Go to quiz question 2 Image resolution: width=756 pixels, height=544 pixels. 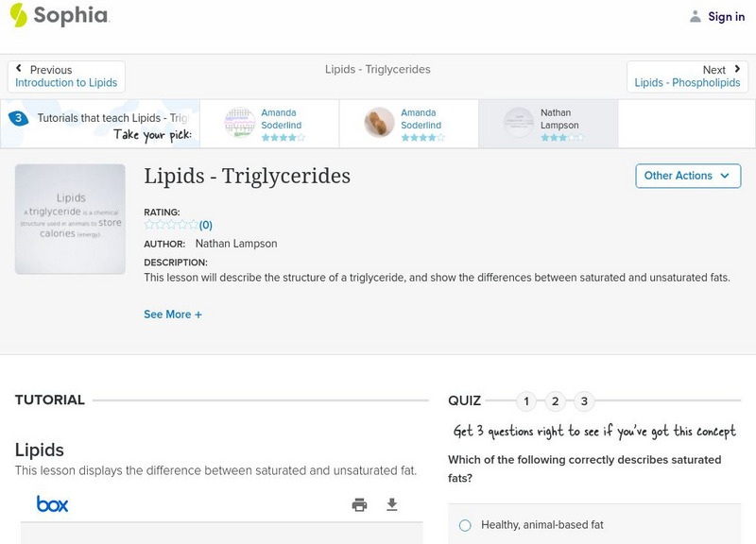point(556,401)
